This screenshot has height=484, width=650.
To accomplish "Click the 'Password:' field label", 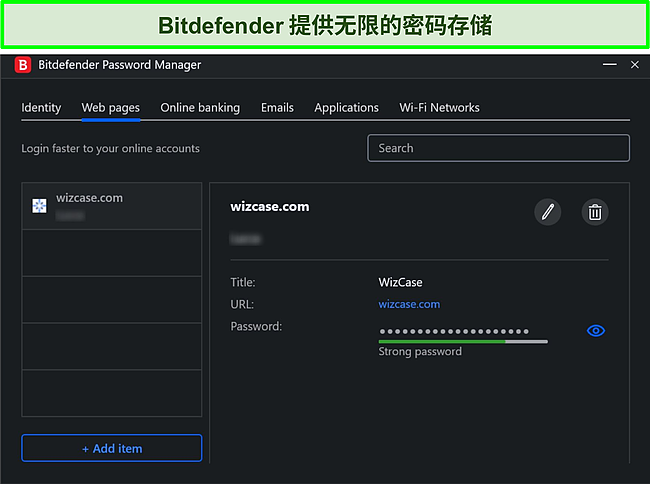I will [x=256, y=327].
